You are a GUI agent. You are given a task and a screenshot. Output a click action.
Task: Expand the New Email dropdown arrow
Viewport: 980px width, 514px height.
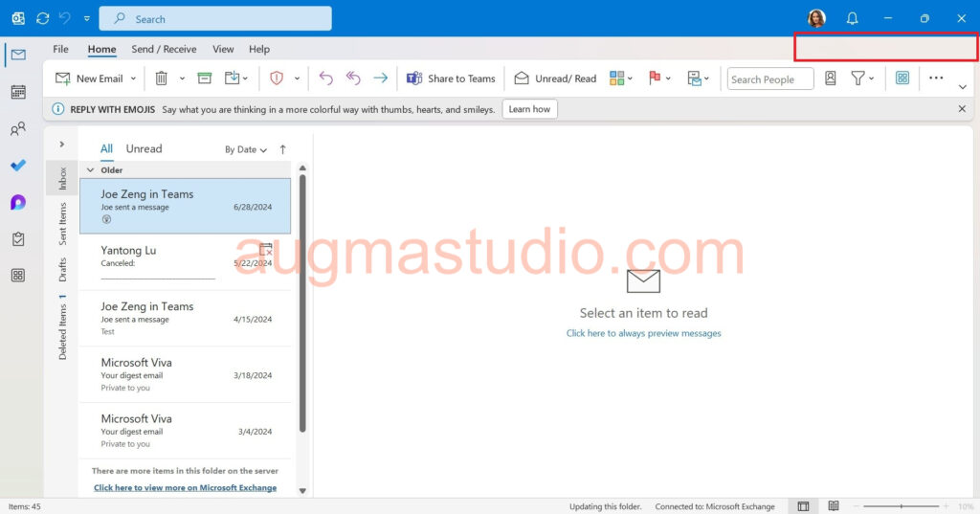coord(133,78)
